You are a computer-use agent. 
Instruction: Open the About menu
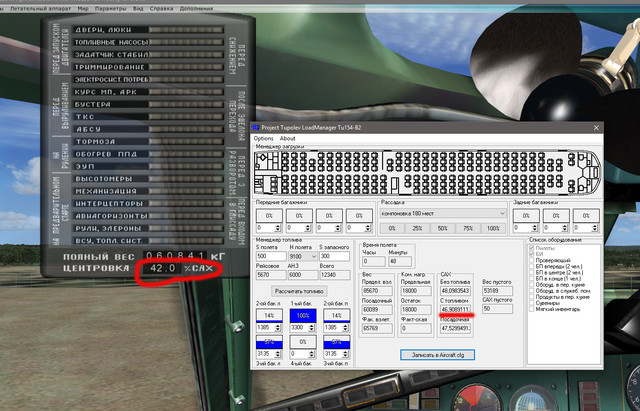287,138
